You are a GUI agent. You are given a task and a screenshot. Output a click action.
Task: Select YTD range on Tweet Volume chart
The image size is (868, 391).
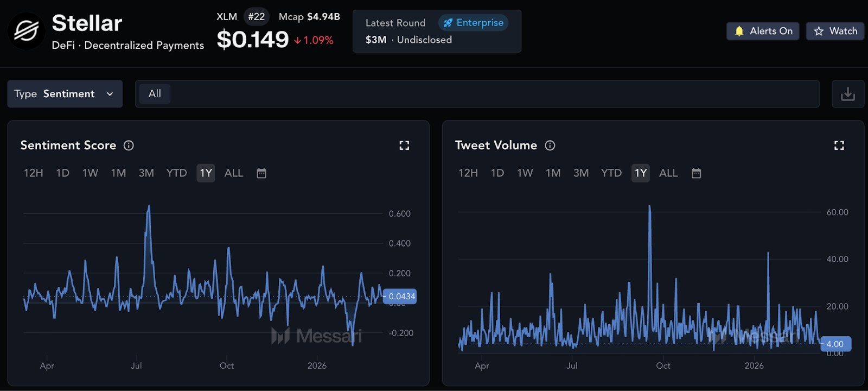pos(611,173)
